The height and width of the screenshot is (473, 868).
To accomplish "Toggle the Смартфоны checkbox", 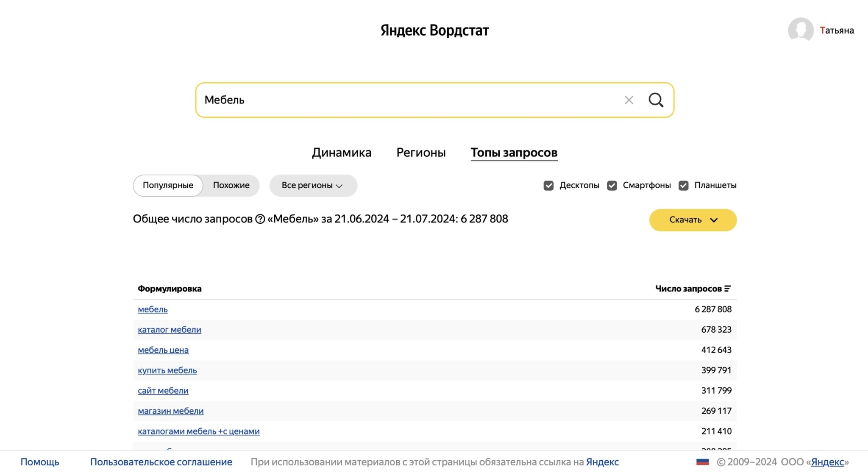I will pyautogui.click(x=612, y=186).
